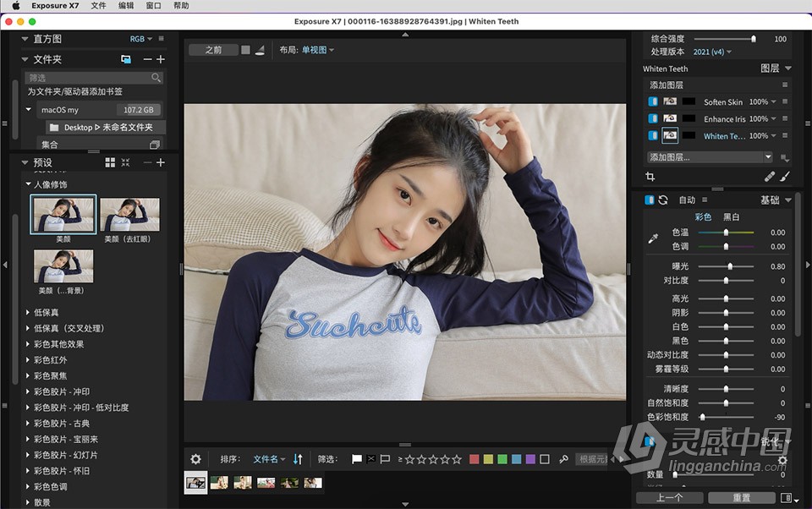Toggle the auto adjustment switch in basic panel
Screen dimensions: 812x509
(x=650, y=200)
